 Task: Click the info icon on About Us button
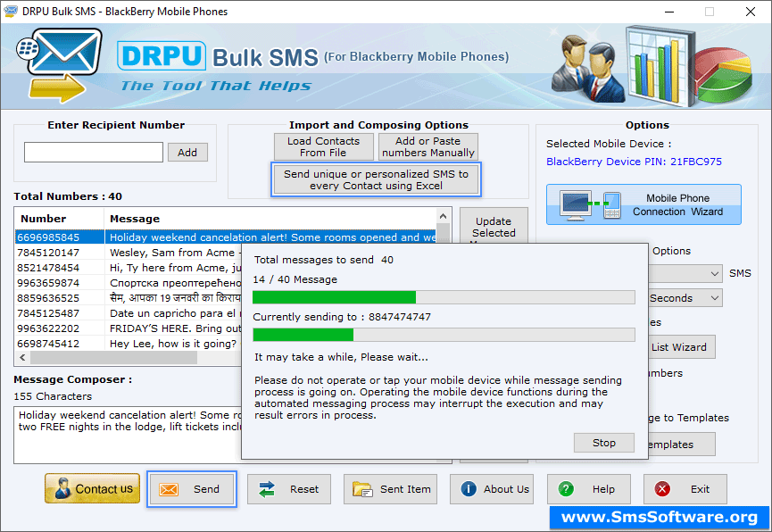click(x=469, y=488)
